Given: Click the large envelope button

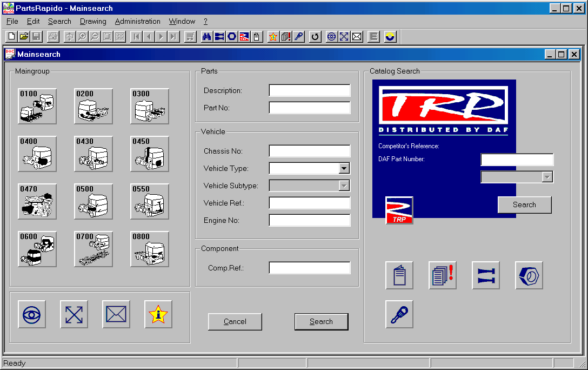Looking at the screenshot, I should coord(116,314).
